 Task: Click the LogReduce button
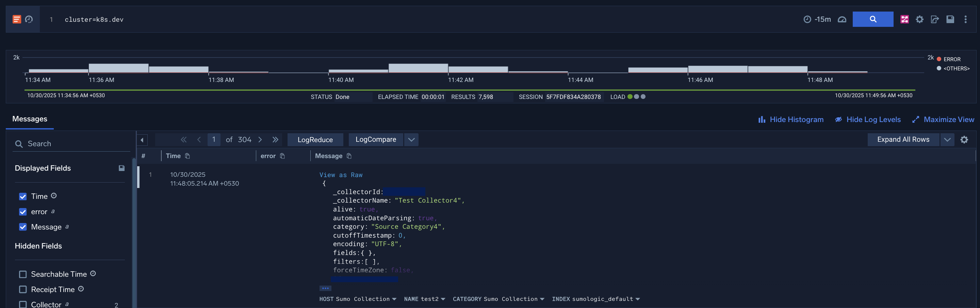[x=315, y=139]
